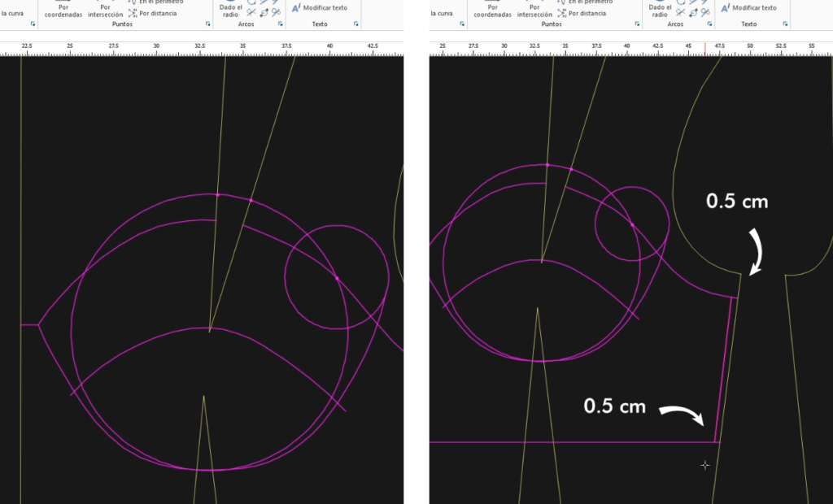This screenshot has width=833, height=504.
Task: Click Por coordenadas in the right window
Action: tap(492, 11)
